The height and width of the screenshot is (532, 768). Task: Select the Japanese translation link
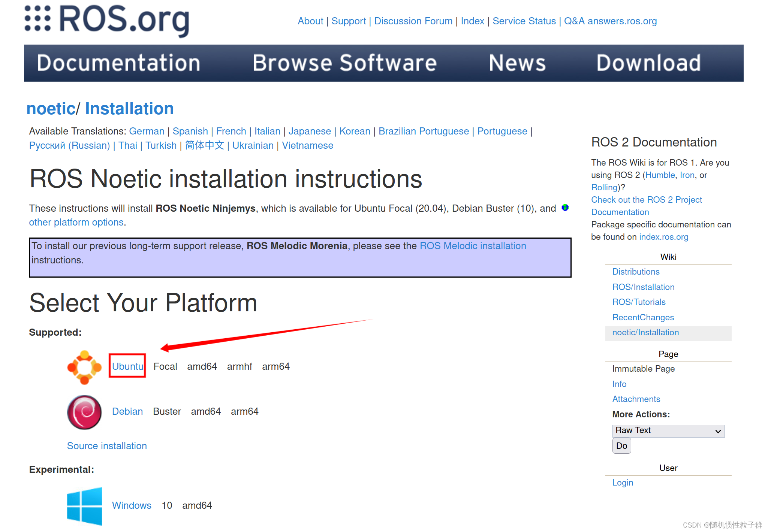pos(310,131)
